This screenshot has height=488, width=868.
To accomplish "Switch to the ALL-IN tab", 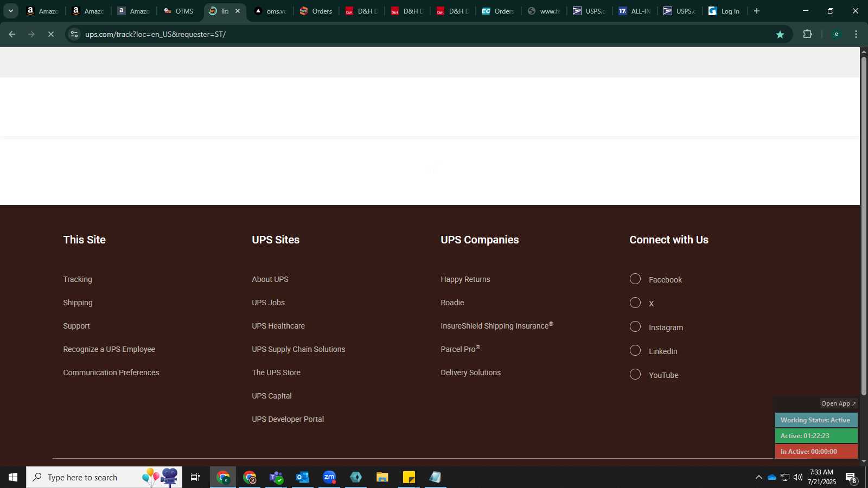I will [635, 11].
